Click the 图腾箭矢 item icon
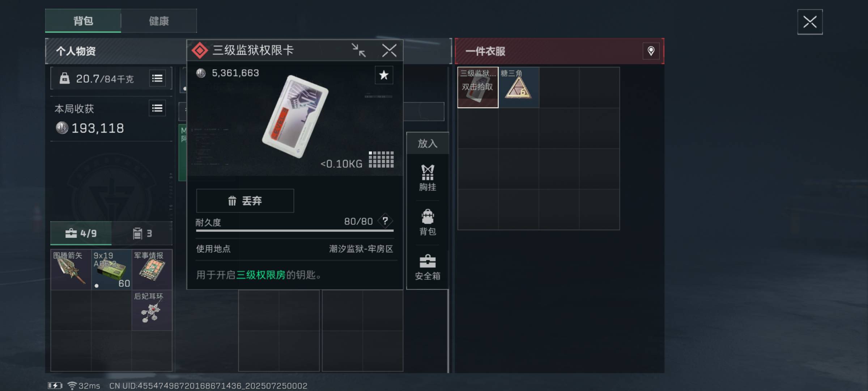Viewport: 868px width, 391px height. (71, 269)
